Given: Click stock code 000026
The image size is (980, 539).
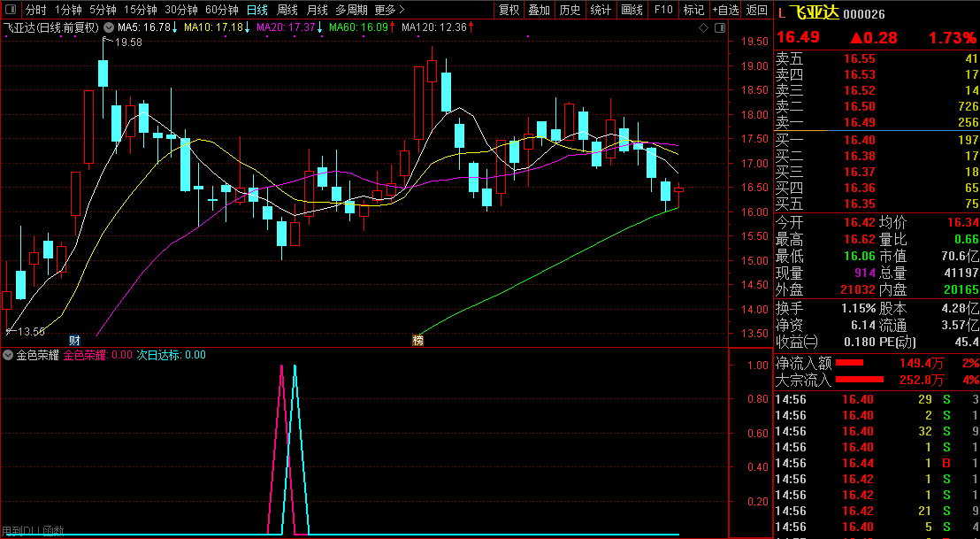Looking at the screenshot, I should click(x=864, y=14).
